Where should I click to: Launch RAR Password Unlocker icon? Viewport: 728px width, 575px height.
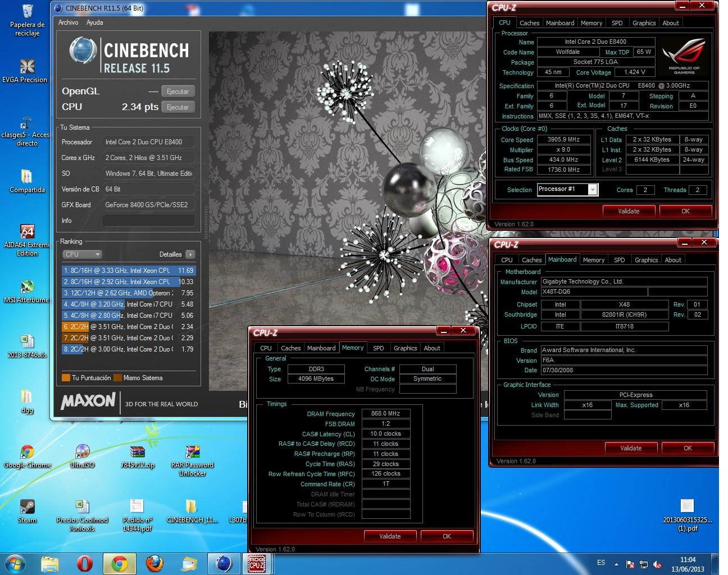click(193, 460)
